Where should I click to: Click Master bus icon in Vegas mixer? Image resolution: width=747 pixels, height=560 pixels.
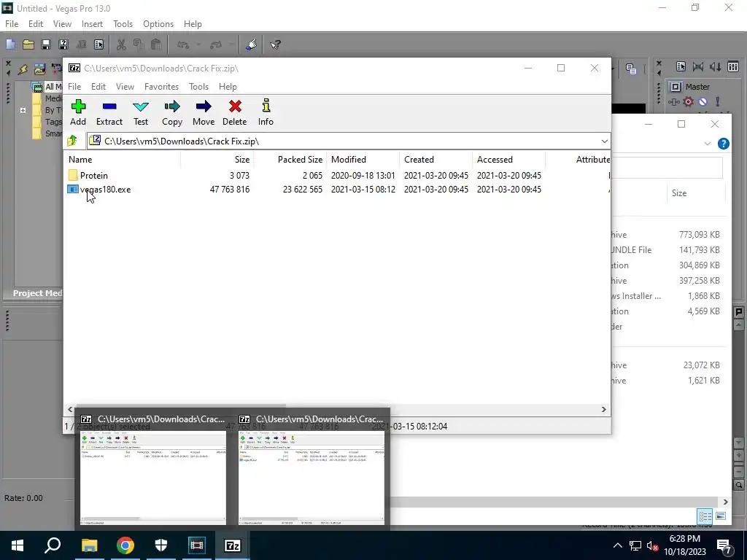coord(675,87)
